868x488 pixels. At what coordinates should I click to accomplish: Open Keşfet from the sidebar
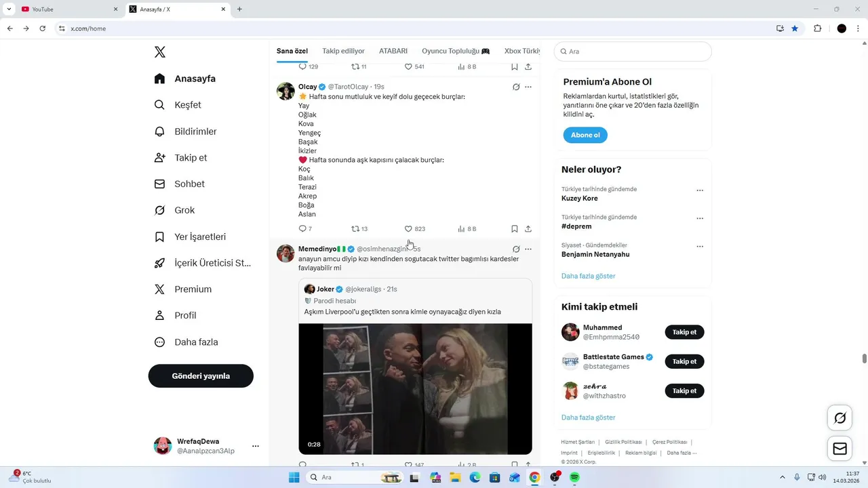coord(177,105)
